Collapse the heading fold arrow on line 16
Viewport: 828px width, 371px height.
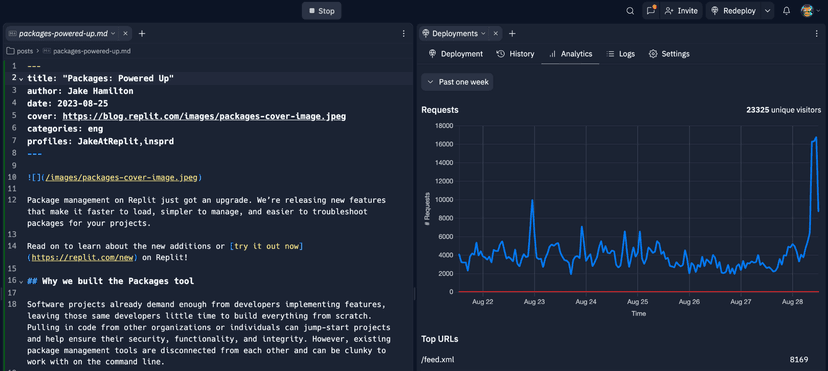(21, 281)
